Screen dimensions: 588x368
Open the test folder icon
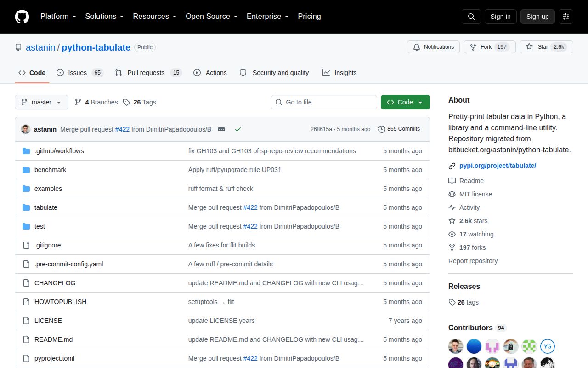tap(26, 226)
